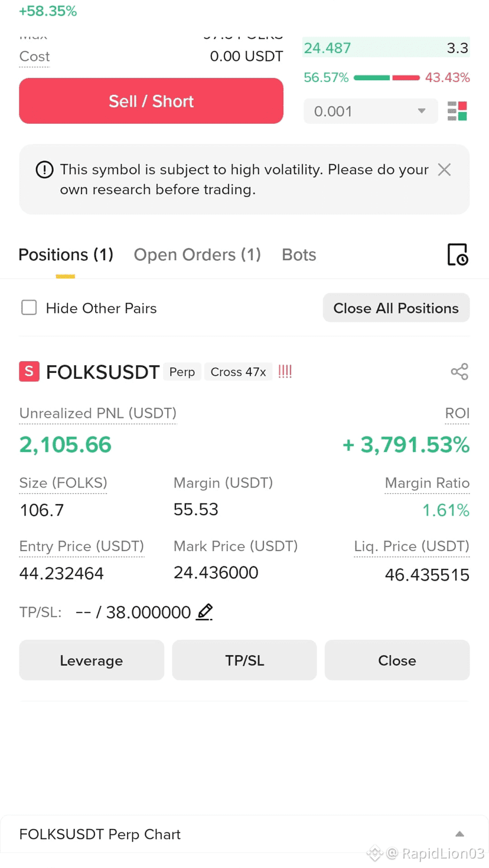Open the Leverage adjustment button

click(x=92, y=660)
